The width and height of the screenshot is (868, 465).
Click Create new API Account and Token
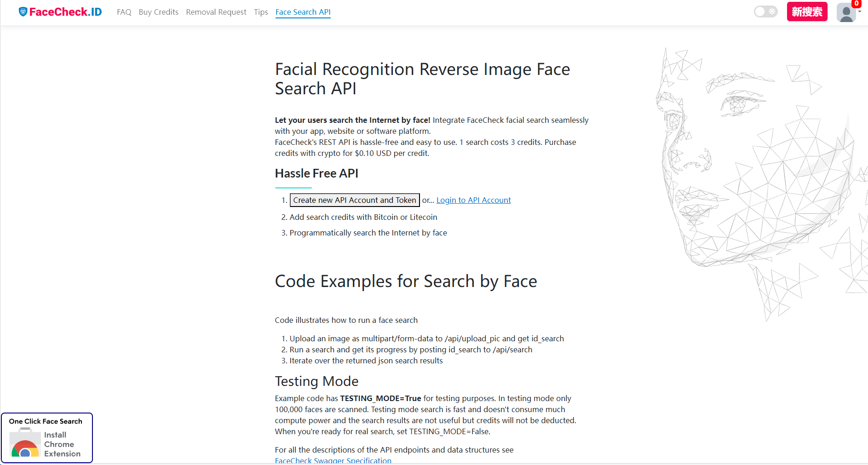click(x=354, y=200)
